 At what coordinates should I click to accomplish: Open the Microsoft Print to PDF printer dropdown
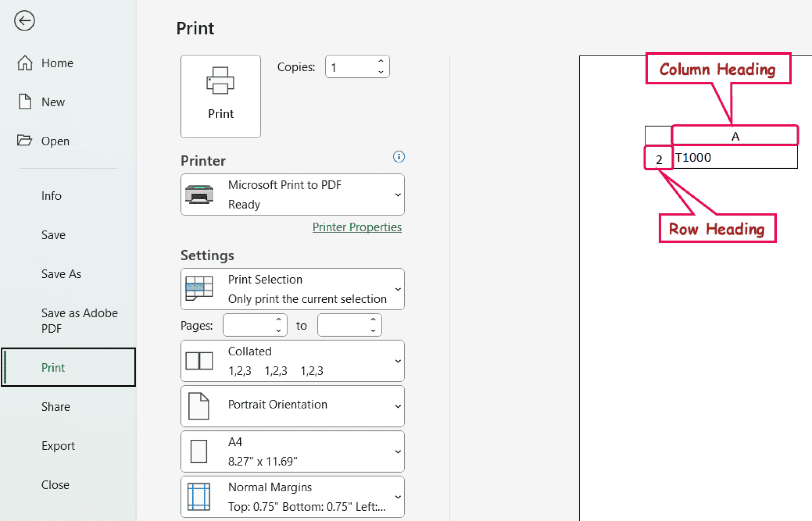398,195
